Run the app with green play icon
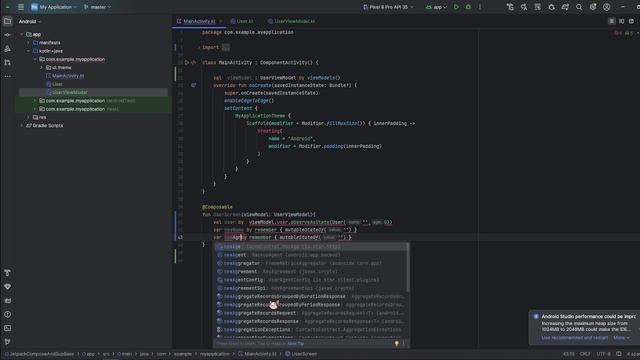640x360 pixels. [x=456, y=7]
